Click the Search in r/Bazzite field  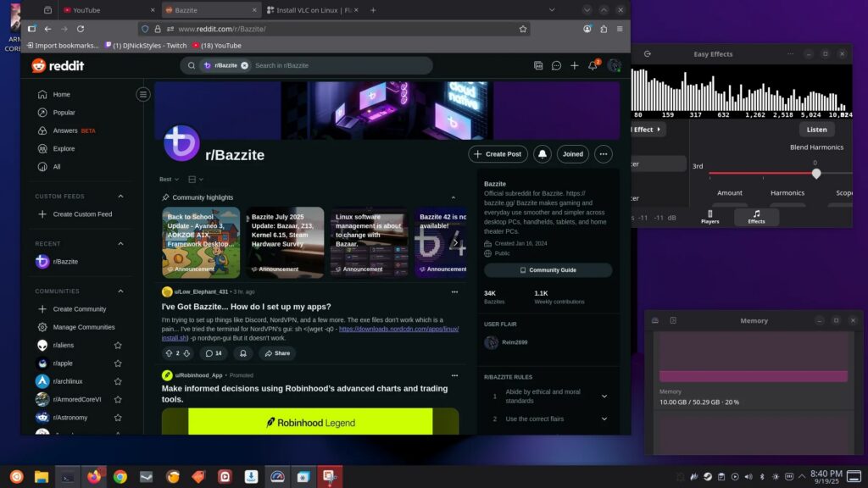pyautogui.click(x=306, y=66)
